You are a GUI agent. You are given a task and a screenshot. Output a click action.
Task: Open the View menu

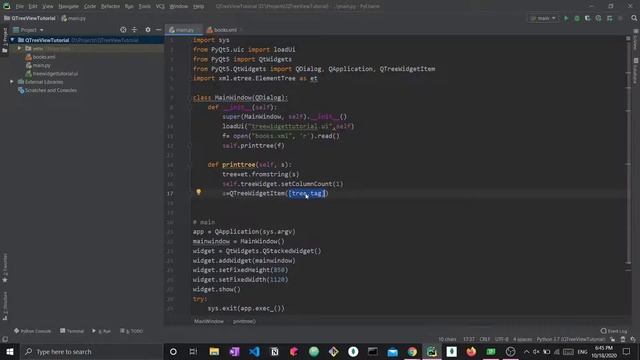point(48,6)
